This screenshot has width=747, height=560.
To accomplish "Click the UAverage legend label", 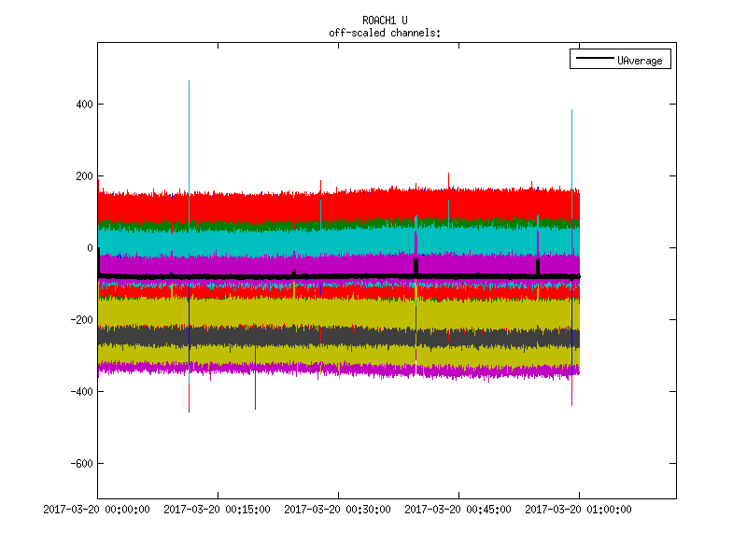I will (x=640, y=61).
